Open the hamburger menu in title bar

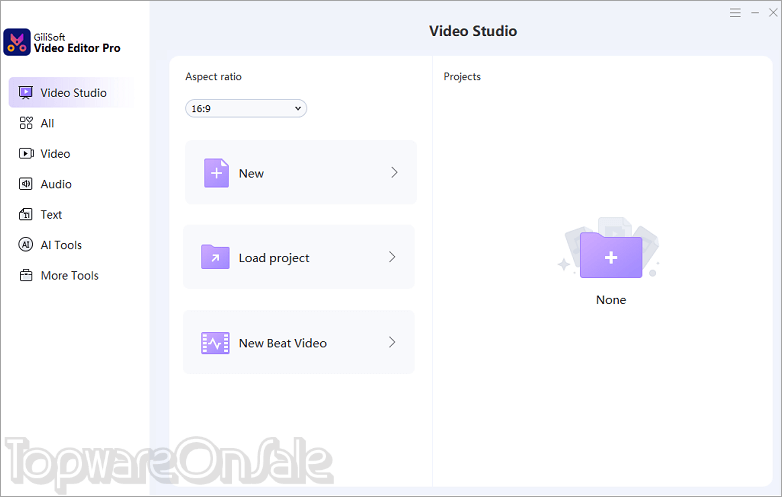[x=735, y=13]
